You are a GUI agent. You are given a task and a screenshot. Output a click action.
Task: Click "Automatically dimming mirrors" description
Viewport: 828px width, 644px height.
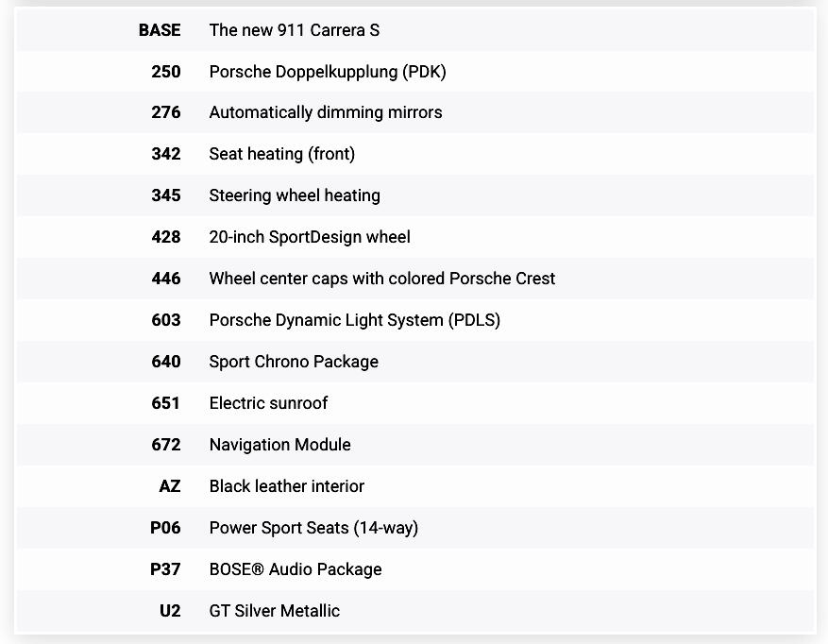pyautogui.click(x=326, y=112)
